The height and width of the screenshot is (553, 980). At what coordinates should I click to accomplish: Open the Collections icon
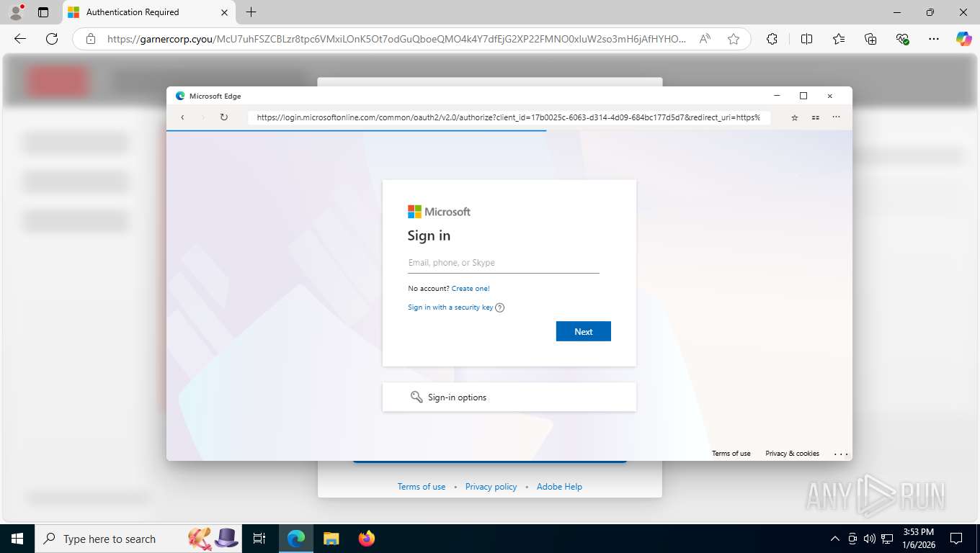[x=870, y=39]
